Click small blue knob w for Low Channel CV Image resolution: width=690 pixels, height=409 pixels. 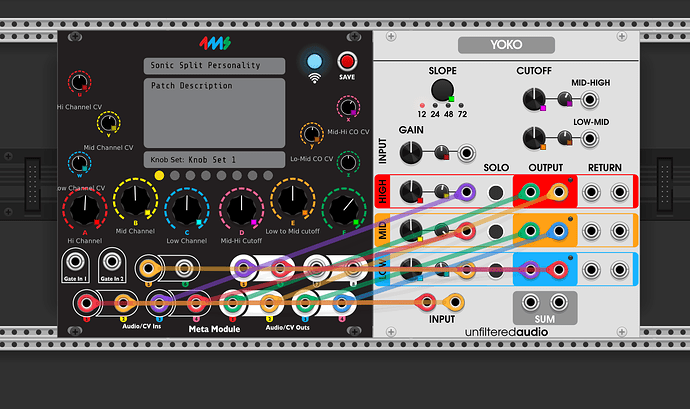(79, 163)
